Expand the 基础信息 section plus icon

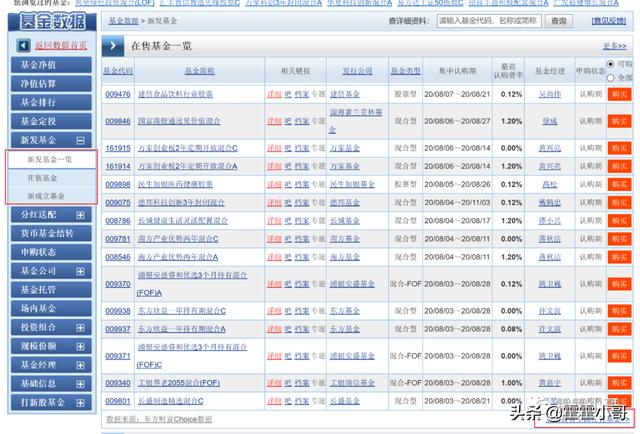click(x=80, y=384)
